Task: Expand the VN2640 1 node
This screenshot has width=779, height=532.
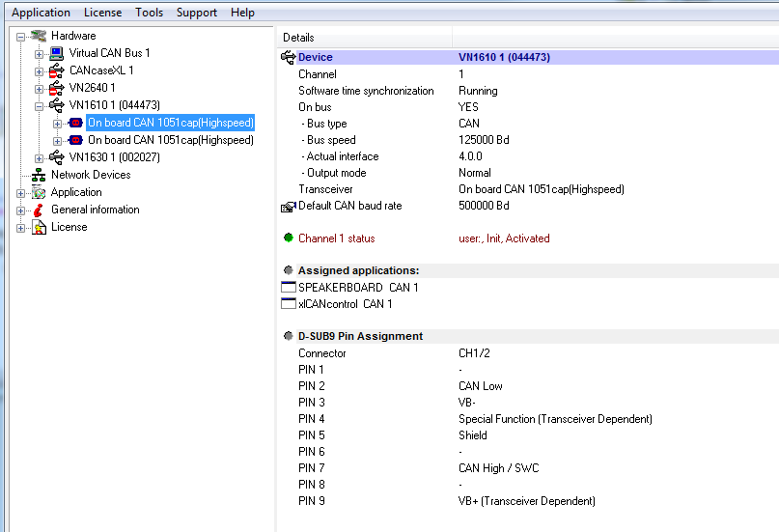Action: tap(39, 89)
